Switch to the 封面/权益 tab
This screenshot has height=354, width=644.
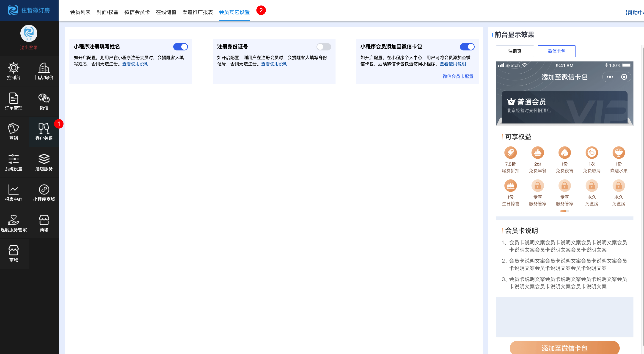(x=107, y=12)
